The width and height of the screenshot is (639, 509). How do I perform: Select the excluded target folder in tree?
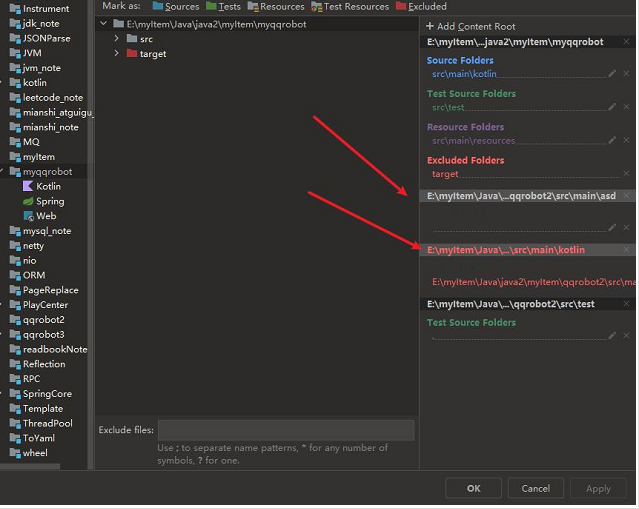pos(146,53)
